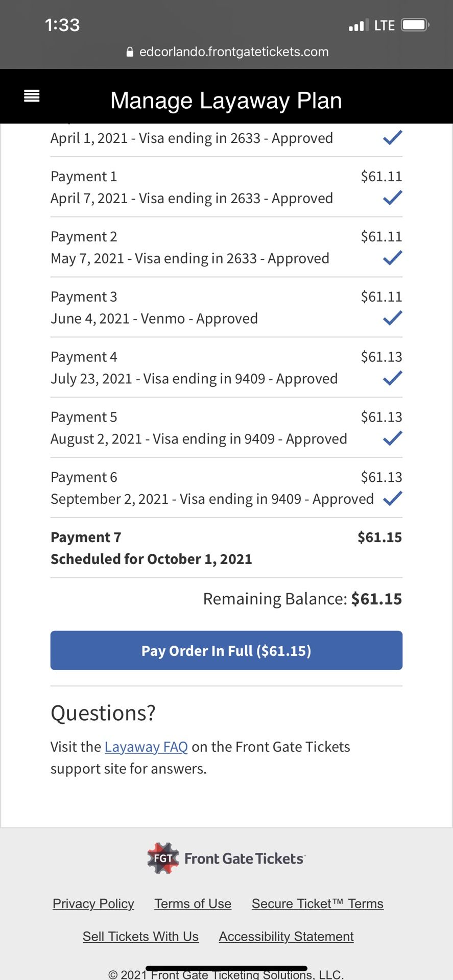Open the Layaway FAQ link
The image size is (453, 980).
point(146,747)
